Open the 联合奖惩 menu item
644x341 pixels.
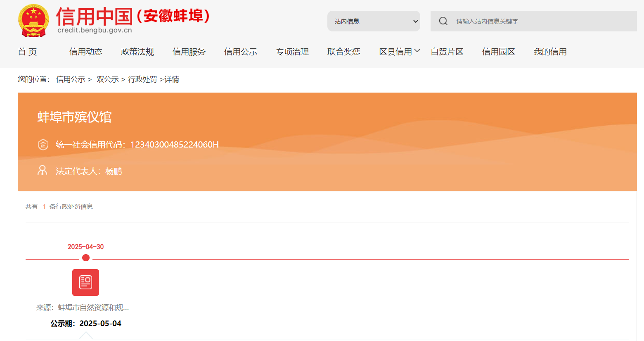click(344, 52)
